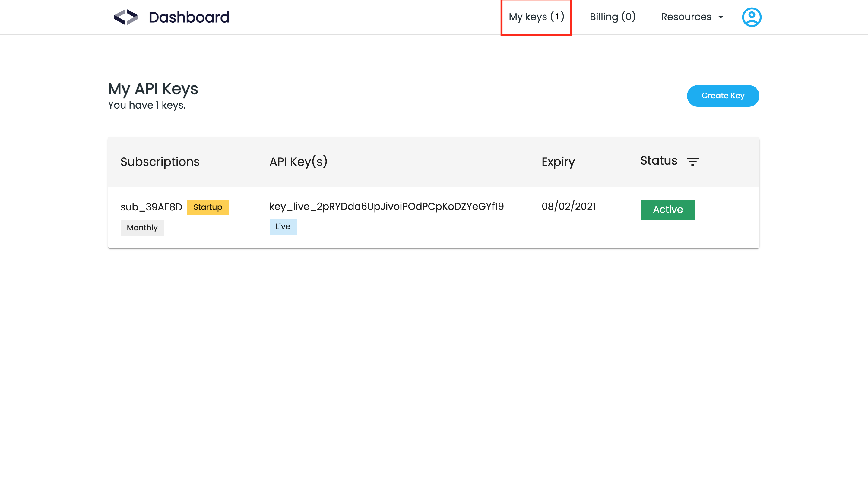Open the Resources menu
The image size is (868, 495).
pyautogui.click(x=686, y=17)
